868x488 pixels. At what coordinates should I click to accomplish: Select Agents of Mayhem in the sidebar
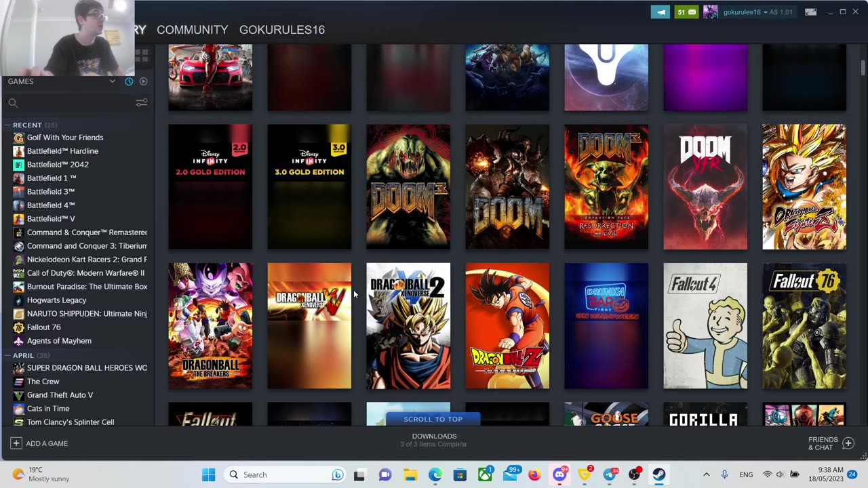pos(59,341)
